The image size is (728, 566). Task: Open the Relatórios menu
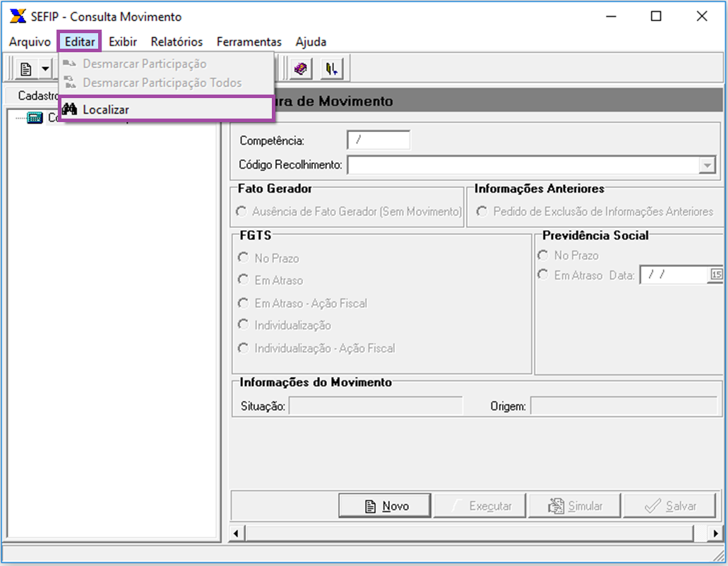(177, 42)
